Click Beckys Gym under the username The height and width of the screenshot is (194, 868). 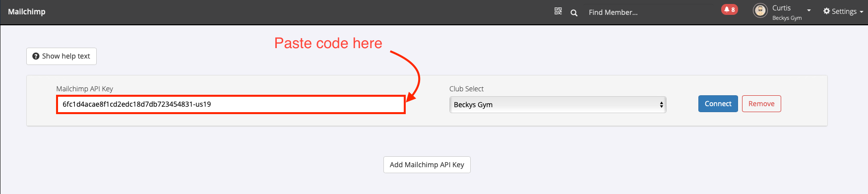787,18
